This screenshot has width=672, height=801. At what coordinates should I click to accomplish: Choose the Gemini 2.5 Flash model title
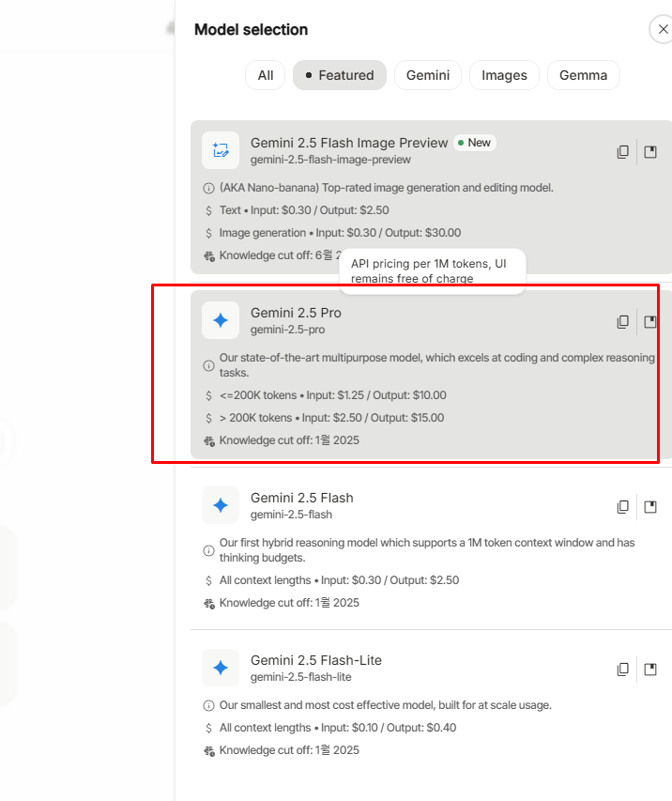pyautogui.click(x=302, y=498)
